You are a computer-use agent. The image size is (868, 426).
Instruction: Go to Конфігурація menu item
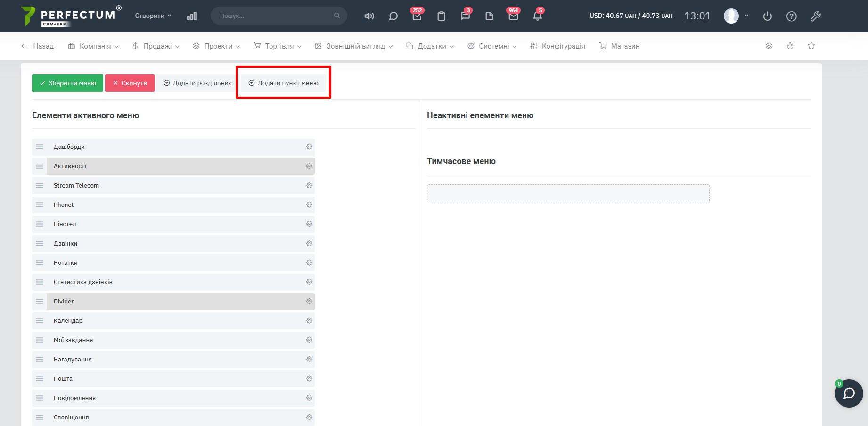click(x=557, y=46)
